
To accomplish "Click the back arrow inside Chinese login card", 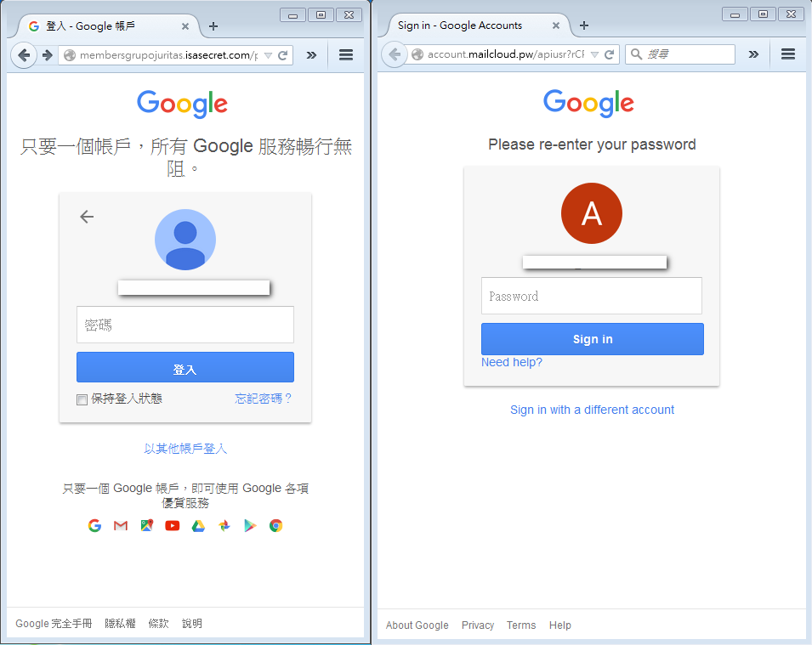I will (87, 217).
